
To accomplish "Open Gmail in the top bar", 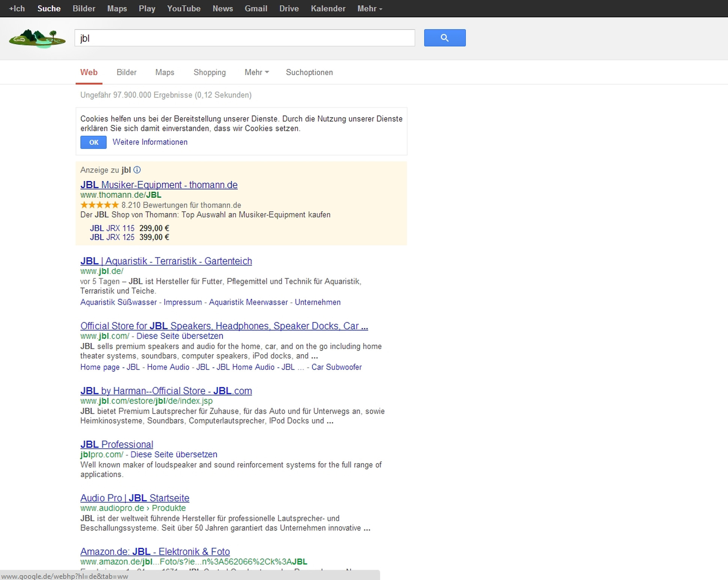I will (x=256, y=8).
